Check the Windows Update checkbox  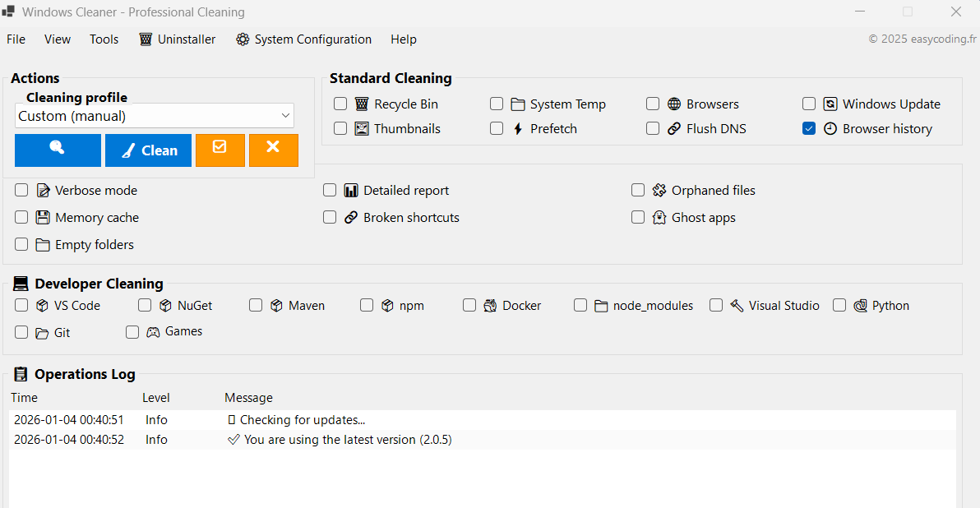[809, 104]
